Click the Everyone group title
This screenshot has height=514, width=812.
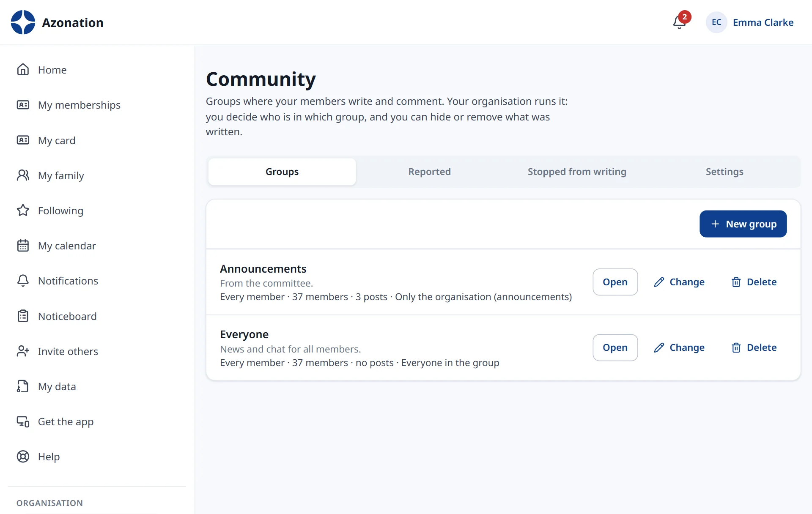[244, 334]
